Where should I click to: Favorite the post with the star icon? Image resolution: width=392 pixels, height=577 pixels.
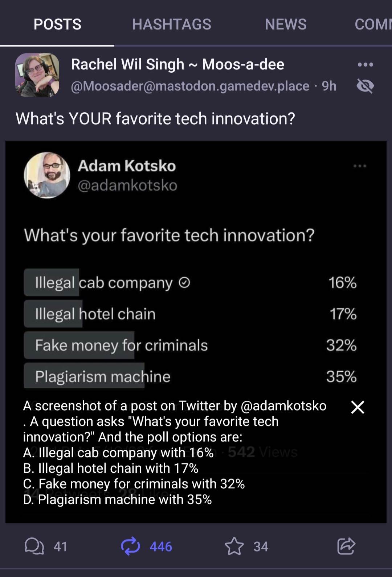click(x=234, y=546)
